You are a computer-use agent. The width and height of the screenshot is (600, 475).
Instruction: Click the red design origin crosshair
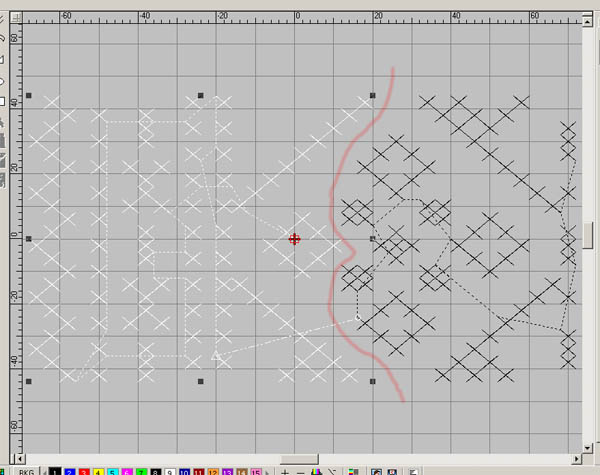tap(295, 239)
